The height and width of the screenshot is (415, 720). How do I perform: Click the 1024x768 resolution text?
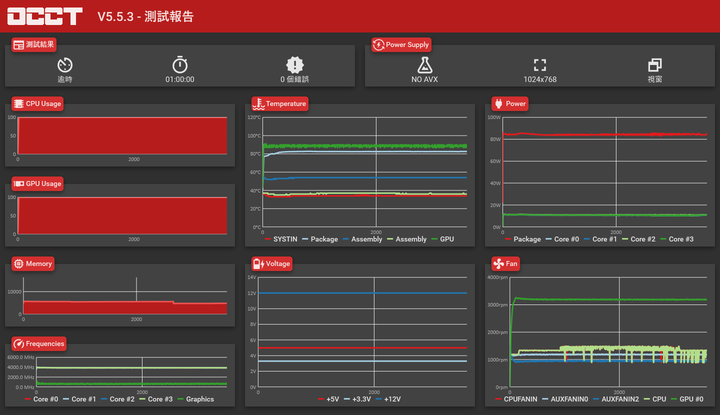point(540,79)
